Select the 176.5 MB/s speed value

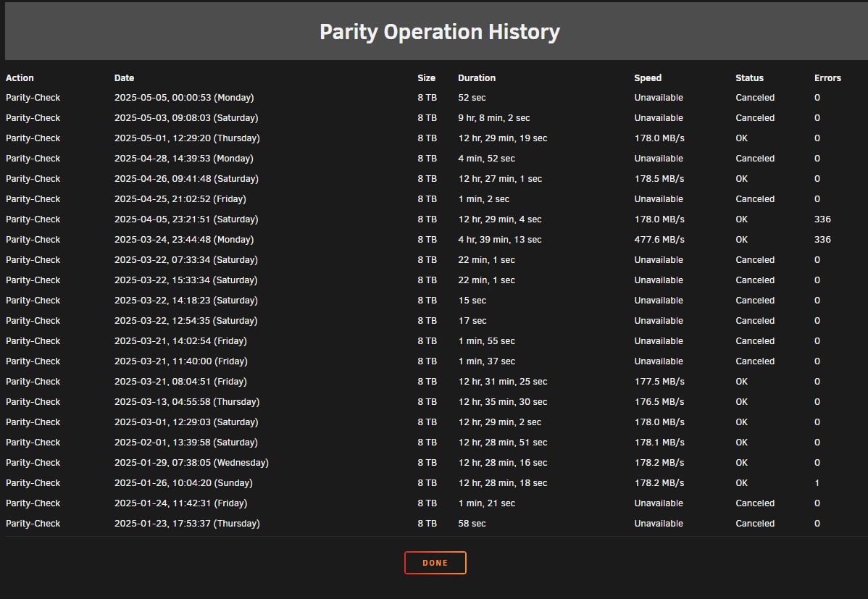[x=659, y=402]
